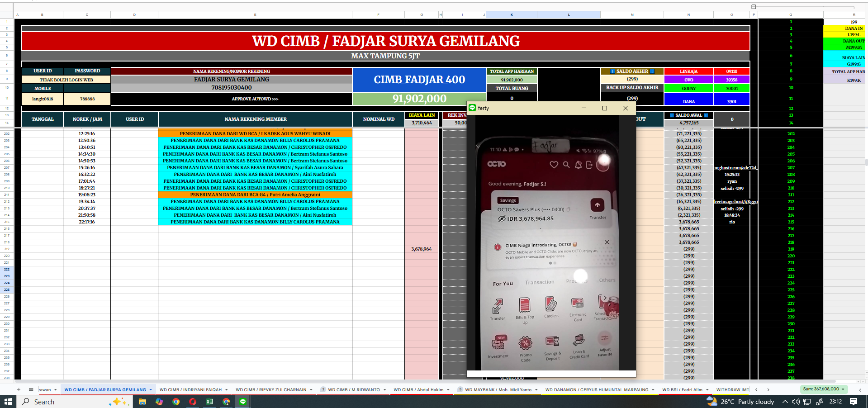This screenshot has height=408, width=868.
Task: Select the account number 708195030400 cell
Action: pos(232,88)
